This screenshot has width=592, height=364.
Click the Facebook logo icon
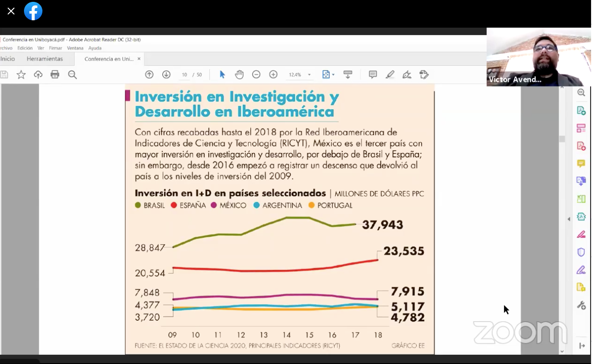click(x=33, y=11)
